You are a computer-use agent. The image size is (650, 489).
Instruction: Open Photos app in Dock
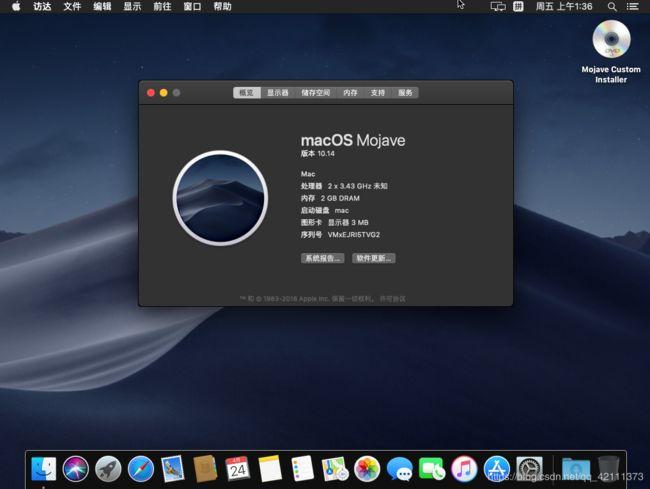click(x=367, y=469)
